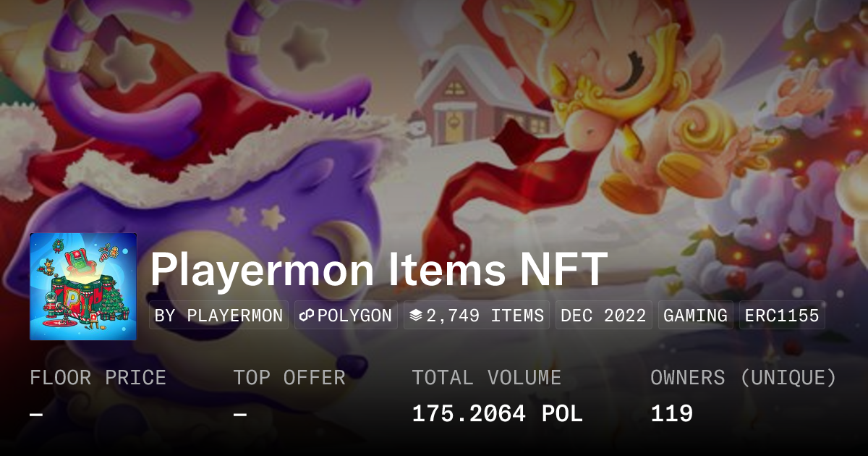Open the Playermon collection avatar image
Screen dimensions: 868x456
[83, 287]
